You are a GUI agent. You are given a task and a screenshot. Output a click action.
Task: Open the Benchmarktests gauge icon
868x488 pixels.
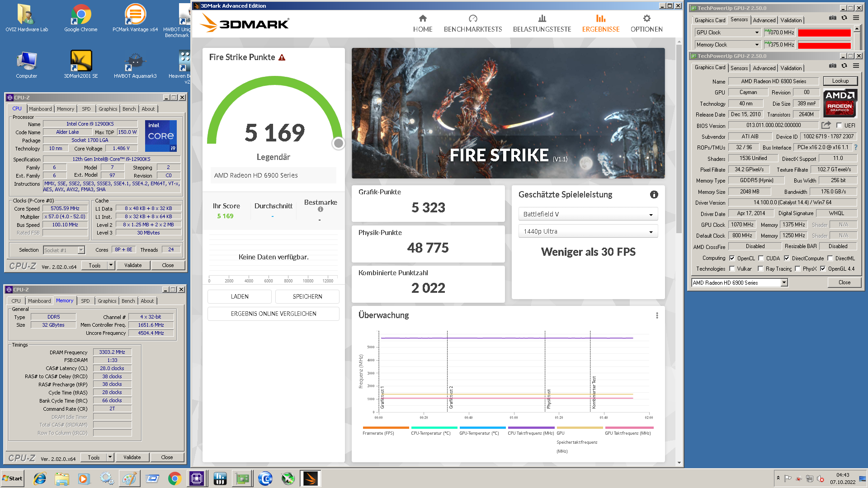click(x=473, y=19)
